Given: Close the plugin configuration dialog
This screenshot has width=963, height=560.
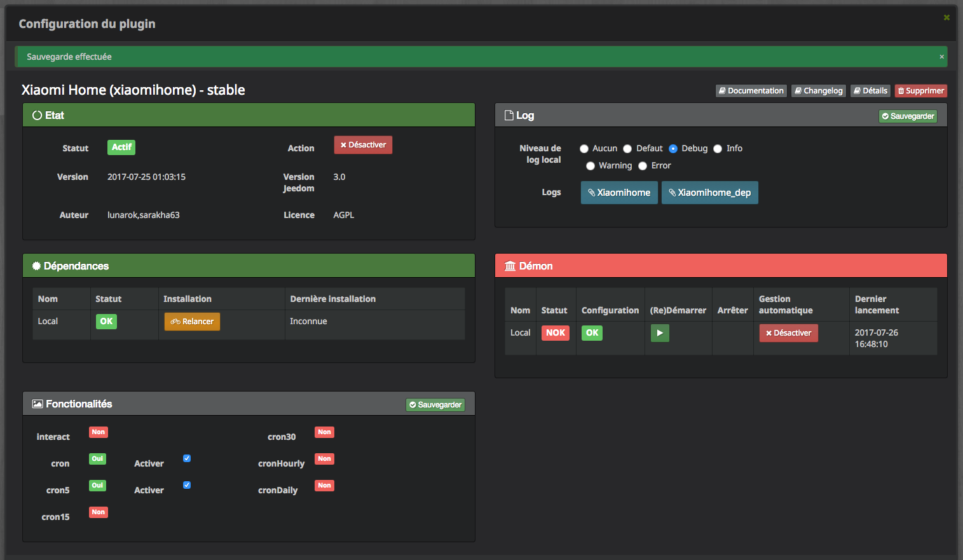Looking at the screenshot, I should pyautogui.click(x=946, y=17).
